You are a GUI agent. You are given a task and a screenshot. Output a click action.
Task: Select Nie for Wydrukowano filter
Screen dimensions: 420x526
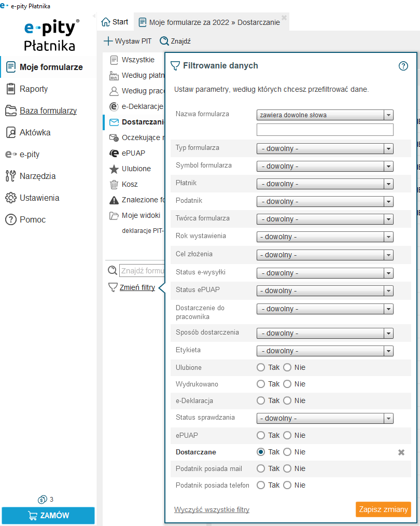click(287, 384)
